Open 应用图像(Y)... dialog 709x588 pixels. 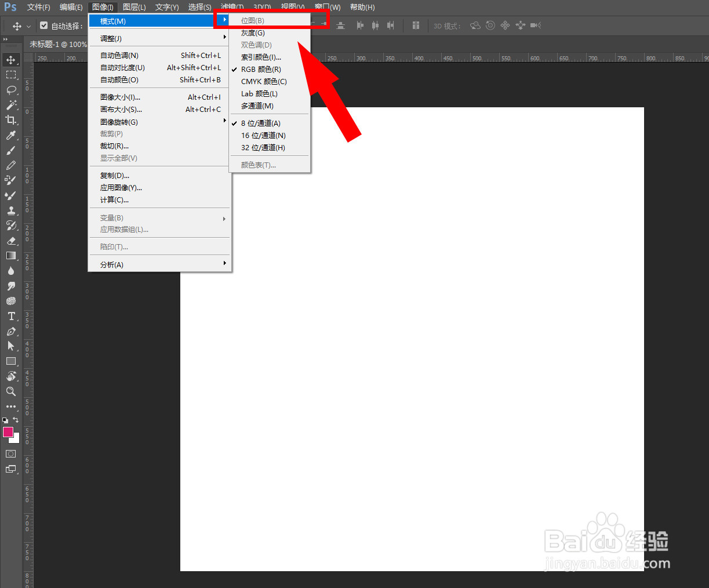160,187
